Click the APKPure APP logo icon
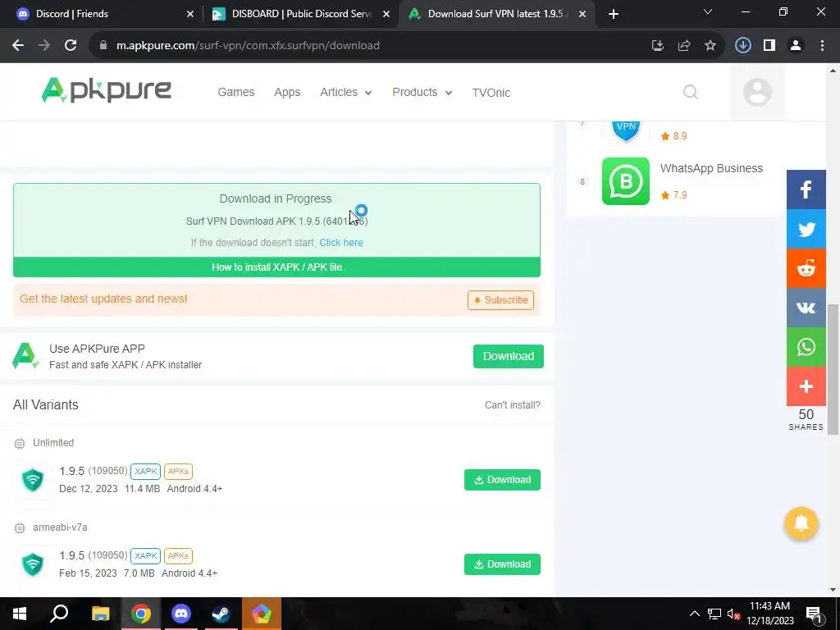Image resolution: width=840 pixels, height=630 pixels. click(25, 356)
